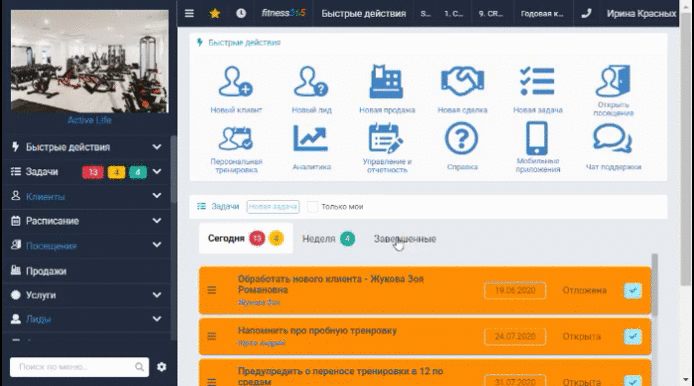694x386 pixels.
Task: Expand the Посещения sidebar chevron
Action: (157, 245)
